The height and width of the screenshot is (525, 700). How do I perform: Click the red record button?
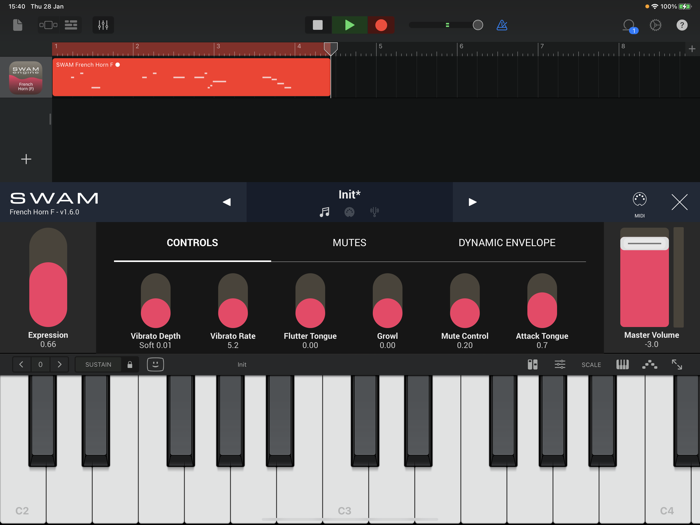point(381,25)
